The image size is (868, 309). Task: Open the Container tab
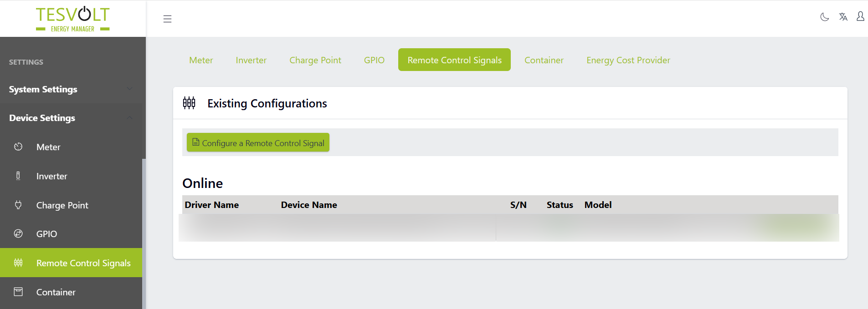click(x=544, y=60)
